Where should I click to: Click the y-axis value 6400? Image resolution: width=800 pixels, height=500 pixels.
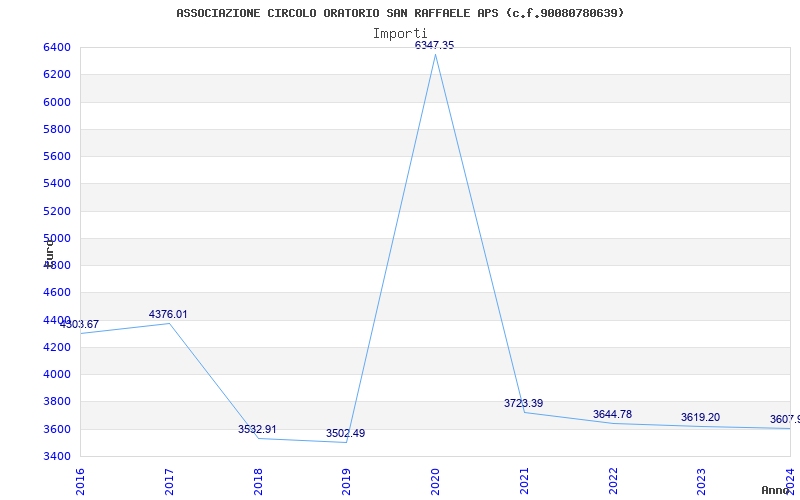pos(57,47)
